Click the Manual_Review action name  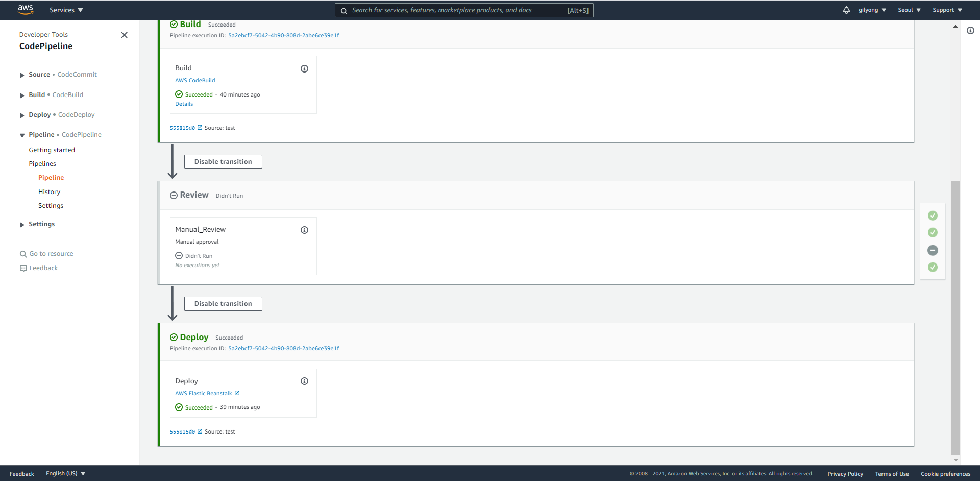[200, 230]
